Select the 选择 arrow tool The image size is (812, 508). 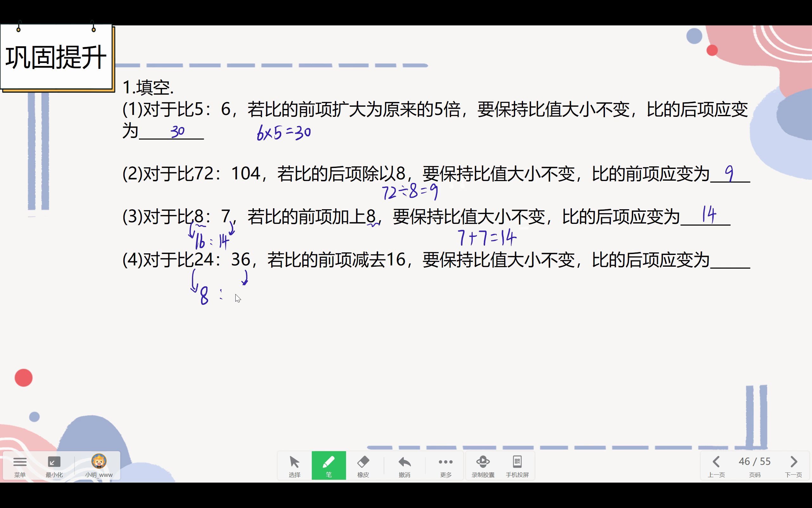294,466
